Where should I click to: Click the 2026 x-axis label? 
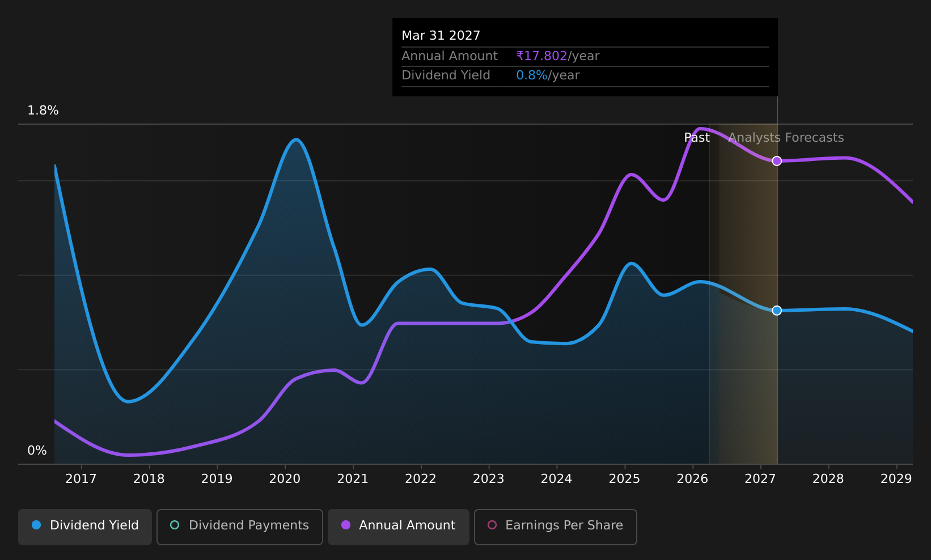692,479
